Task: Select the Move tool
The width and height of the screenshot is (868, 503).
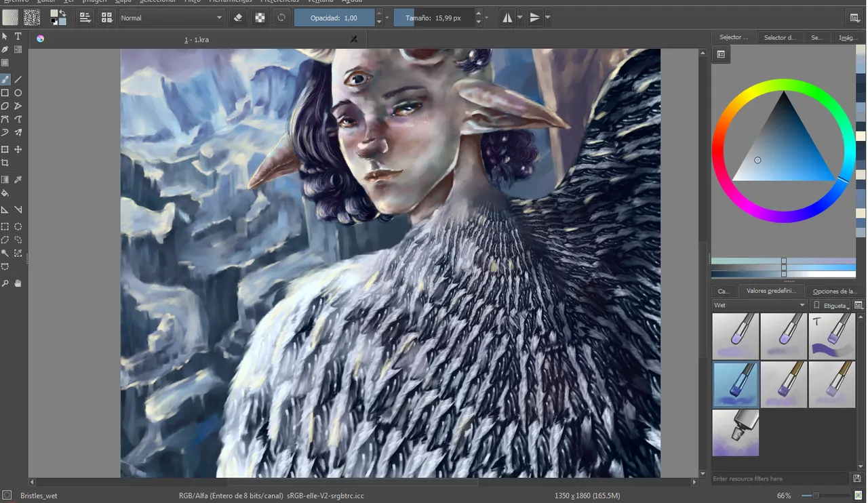Action: [18, 149]
